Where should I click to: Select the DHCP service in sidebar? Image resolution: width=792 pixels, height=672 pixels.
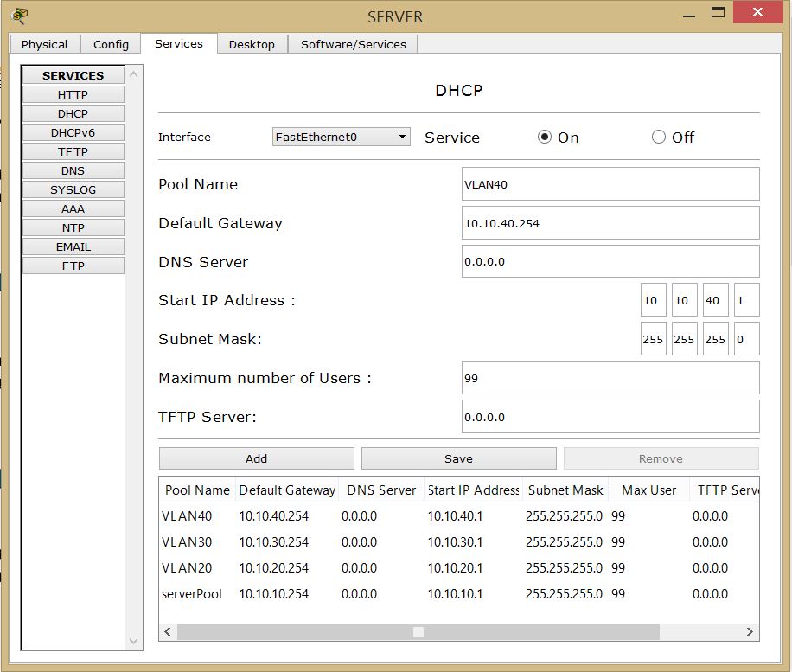[73, 113]
